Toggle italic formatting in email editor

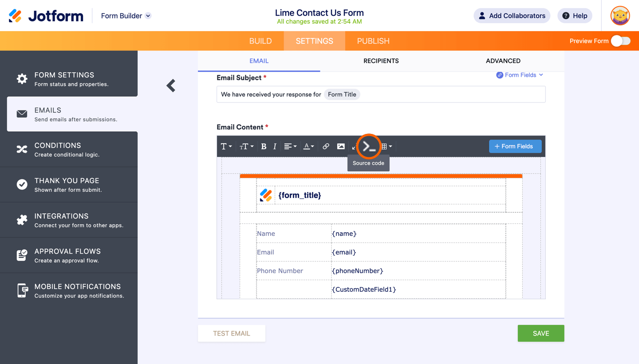[275, 146]
